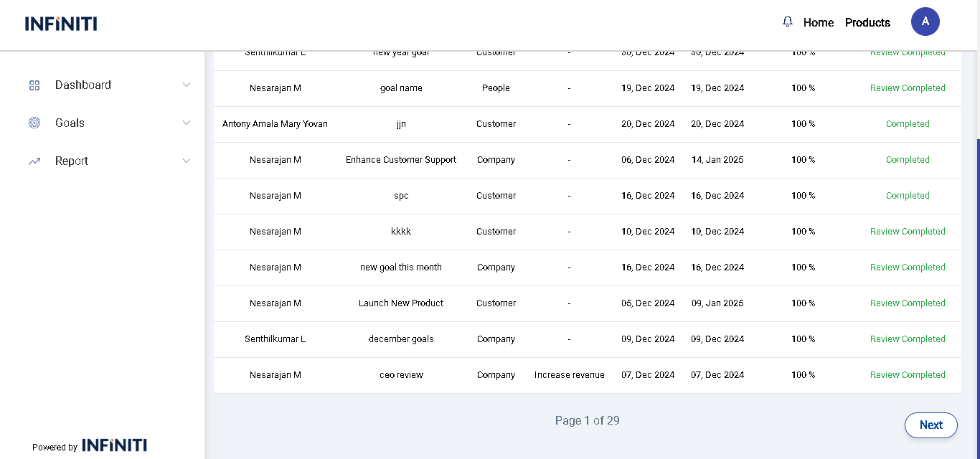Click the Next page button
The width and height of the screenshot is (980, 459).
point(930,425)
